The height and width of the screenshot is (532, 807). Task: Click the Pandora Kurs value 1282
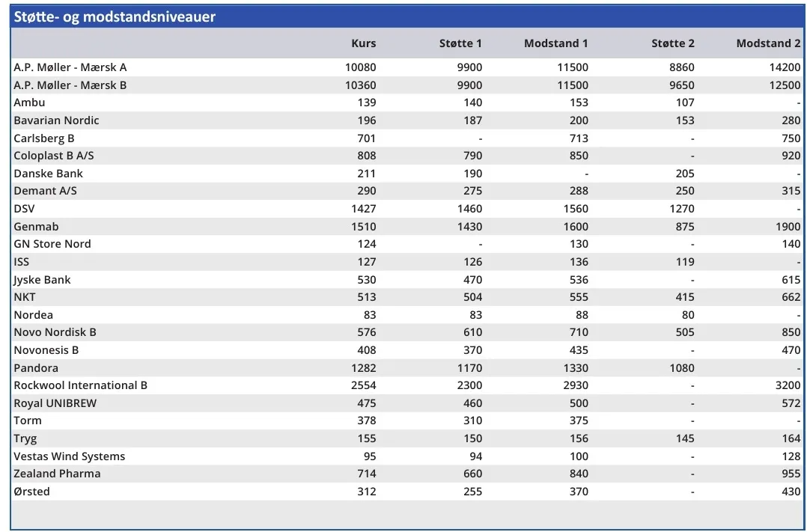point(360,368)
